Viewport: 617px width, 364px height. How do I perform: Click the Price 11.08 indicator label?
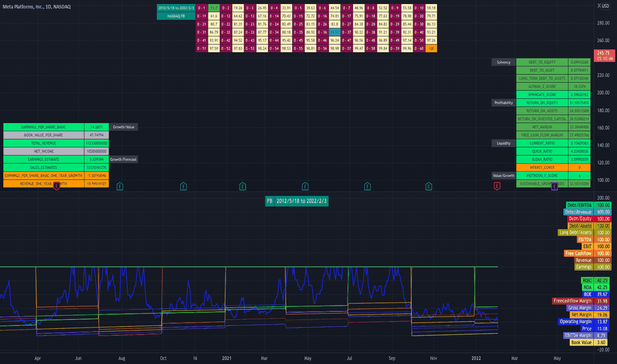click(x=595, y=328)
